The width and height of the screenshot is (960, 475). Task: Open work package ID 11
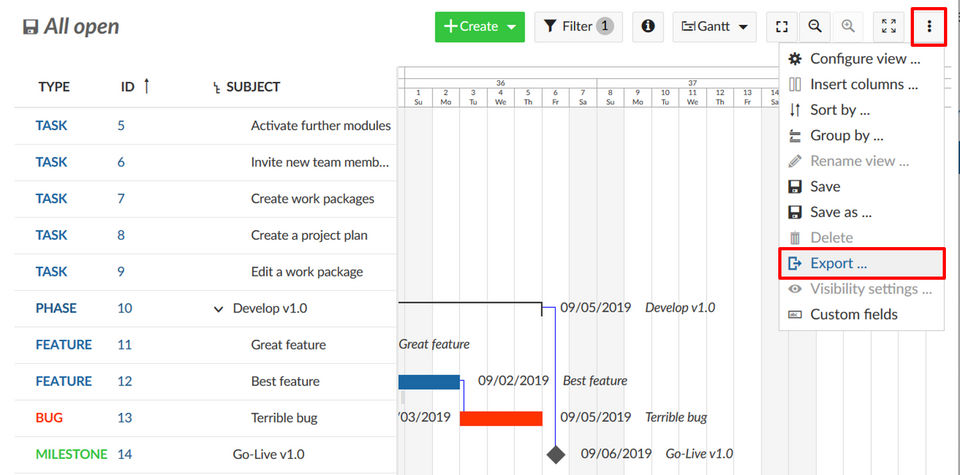[x=124, y=345]
